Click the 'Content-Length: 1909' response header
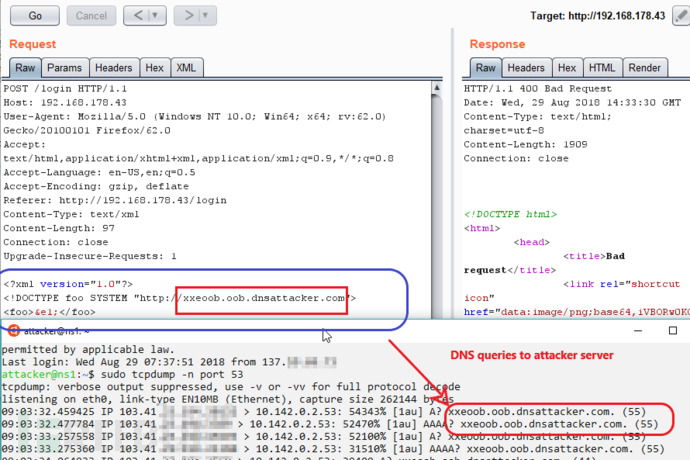 (525, 144)
